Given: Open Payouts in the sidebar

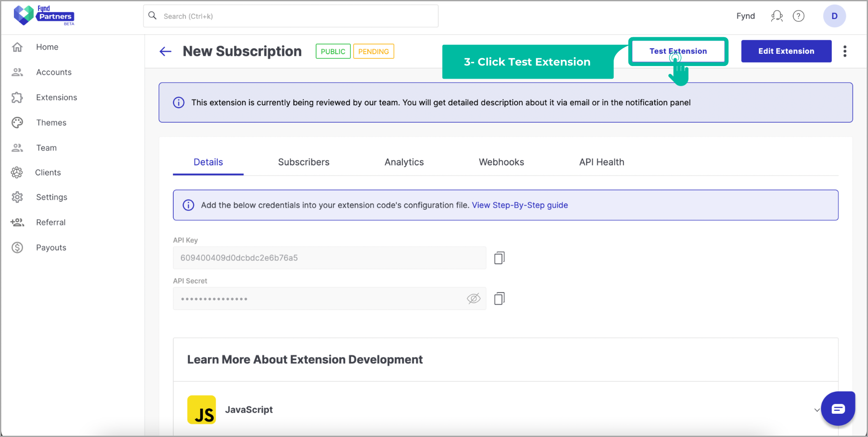Looking at the screenshot, I should click(x=51, y=247).
